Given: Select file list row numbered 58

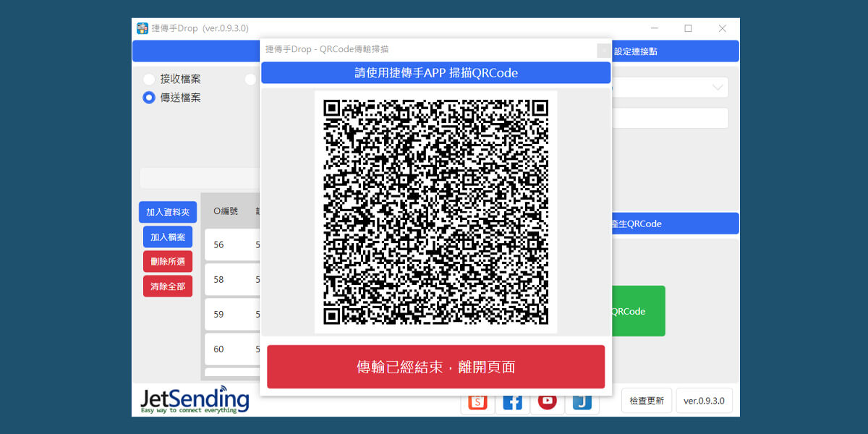Looking at the screenshot, I should point(232,279).
